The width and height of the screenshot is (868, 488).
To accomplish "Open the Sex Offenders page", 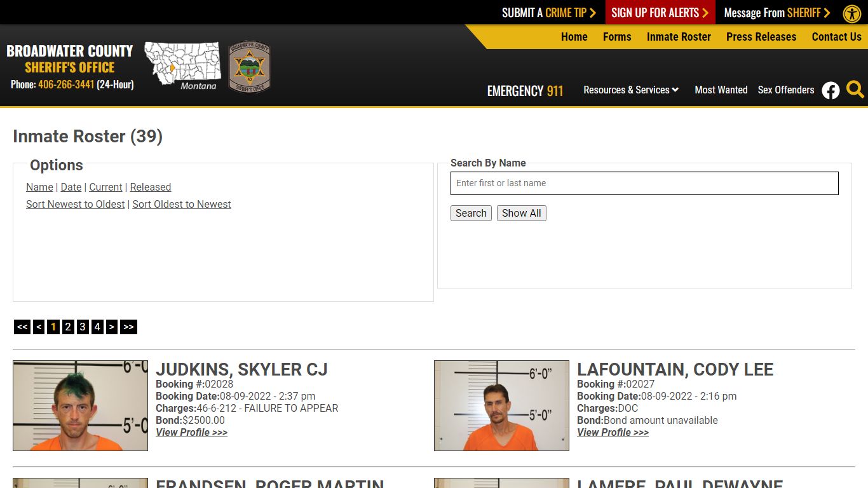I will pyautogui.click(x=785, y=90).
